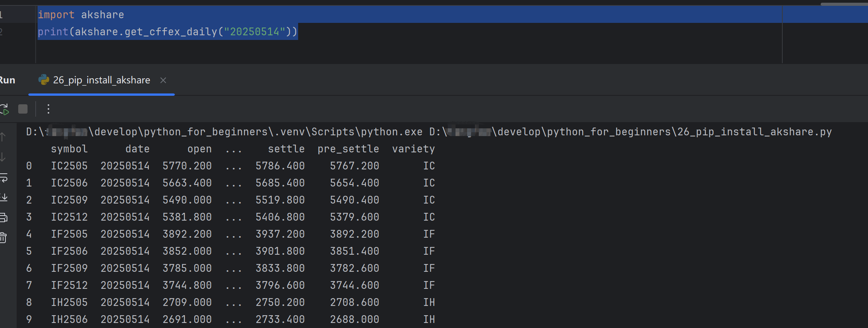The height and width of the screenshot is (328, 868).
Task: Click the Up the stack trace arrow
Action: (3, 137)
